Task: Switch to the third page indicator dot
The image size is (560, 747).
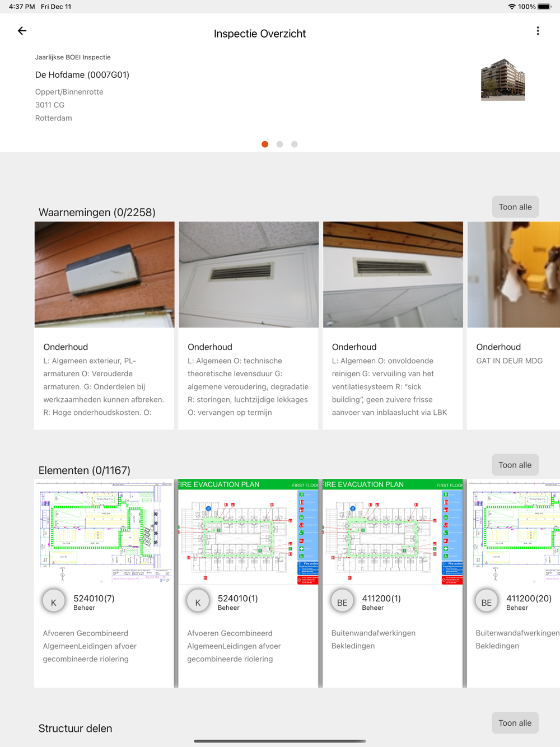Action: tap(295, 144)
